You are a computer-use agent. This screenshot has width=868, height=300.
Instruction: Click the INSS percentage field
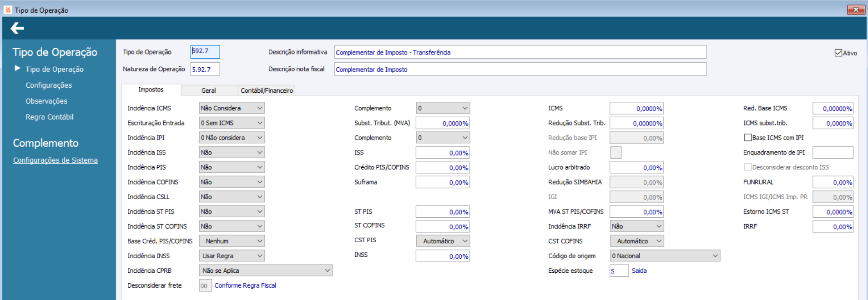tap(443, 256)
